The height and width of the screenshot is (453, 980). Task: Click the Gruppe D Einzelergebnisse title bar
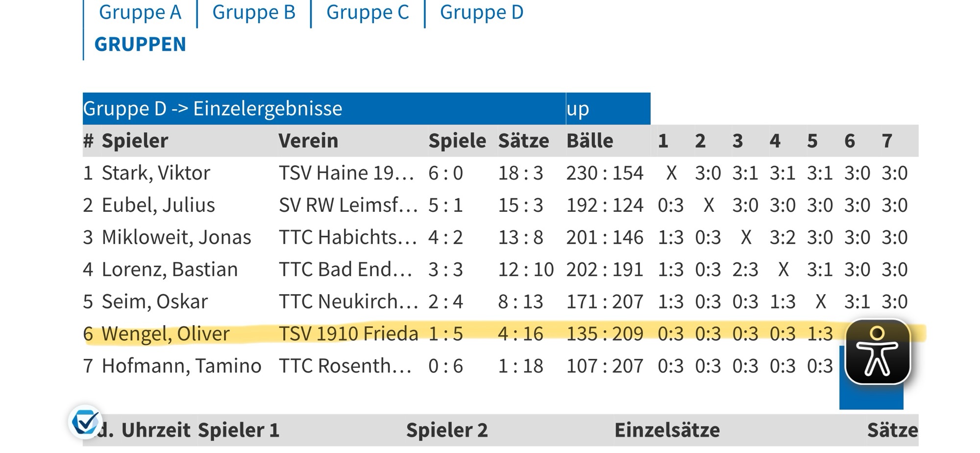212,108
